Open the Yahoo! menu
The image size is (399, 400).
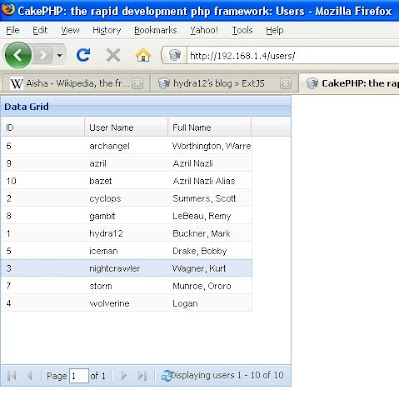pos(204,30)
